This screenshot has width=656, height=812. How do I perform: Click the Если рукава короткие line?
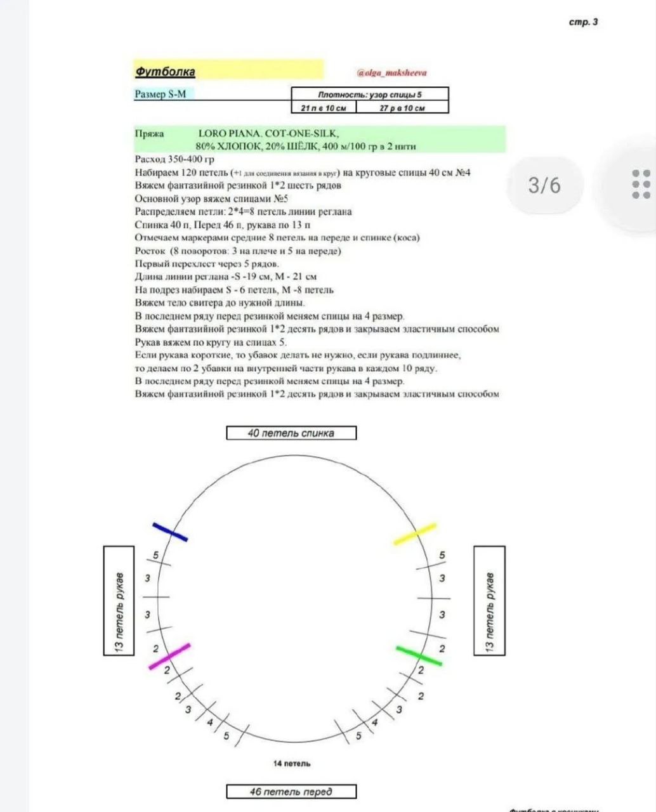(298, 355)
